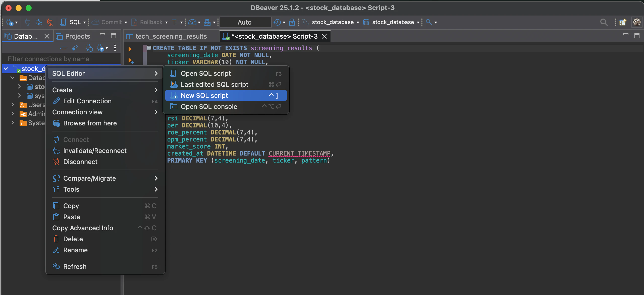This screenshot has width=644, height=295.
Task: Select Copy Advanced Info
Action: pos(105,228)
